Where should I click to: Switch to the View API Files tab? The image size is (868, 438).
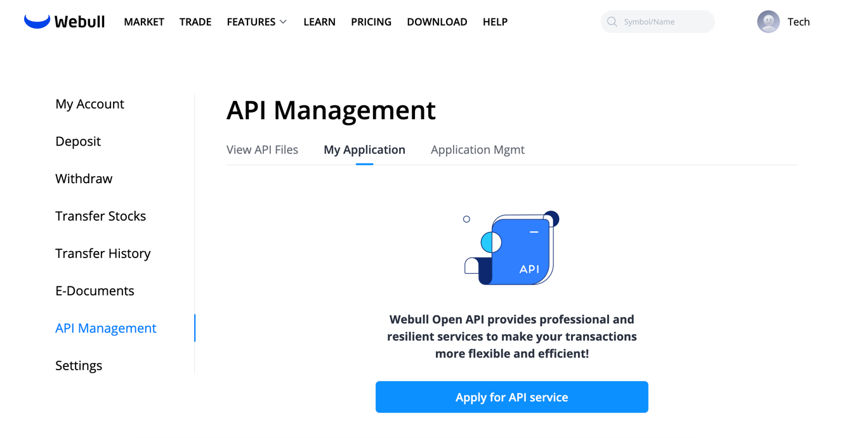262,150
